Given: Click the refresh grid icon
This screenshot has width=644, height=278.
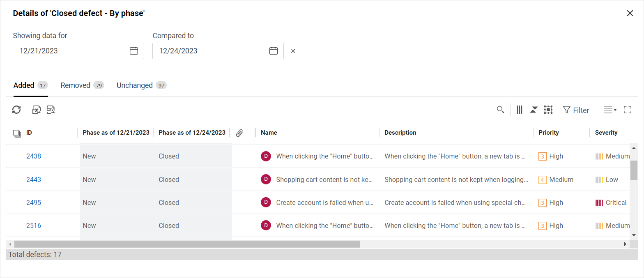Looking at the screenshot, I should click(16, 110).
